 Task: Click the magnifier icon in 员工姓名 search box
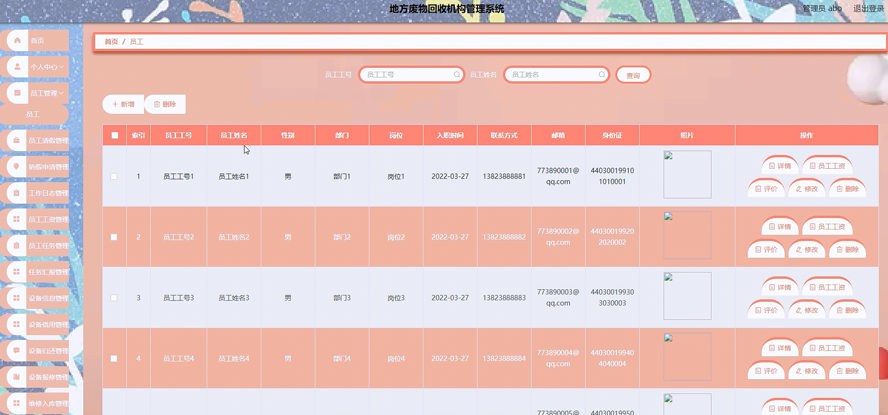tap(601, 74)
